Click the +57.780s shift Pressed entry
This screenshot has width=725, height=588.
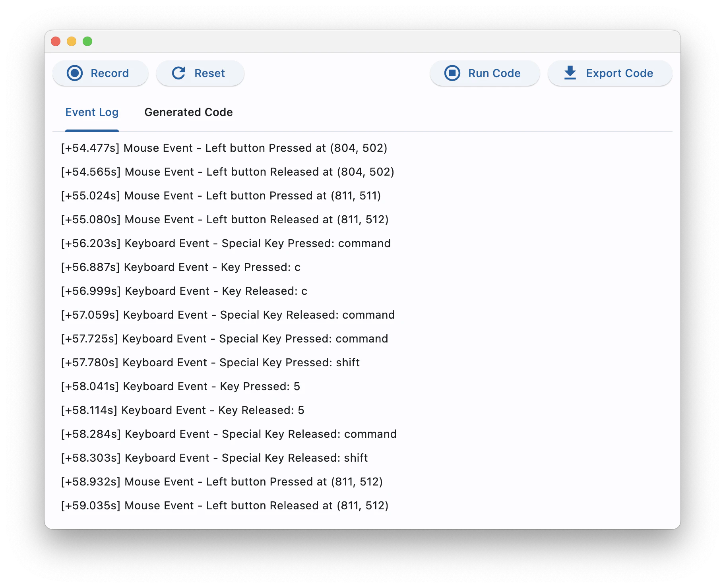coord(210,363)
